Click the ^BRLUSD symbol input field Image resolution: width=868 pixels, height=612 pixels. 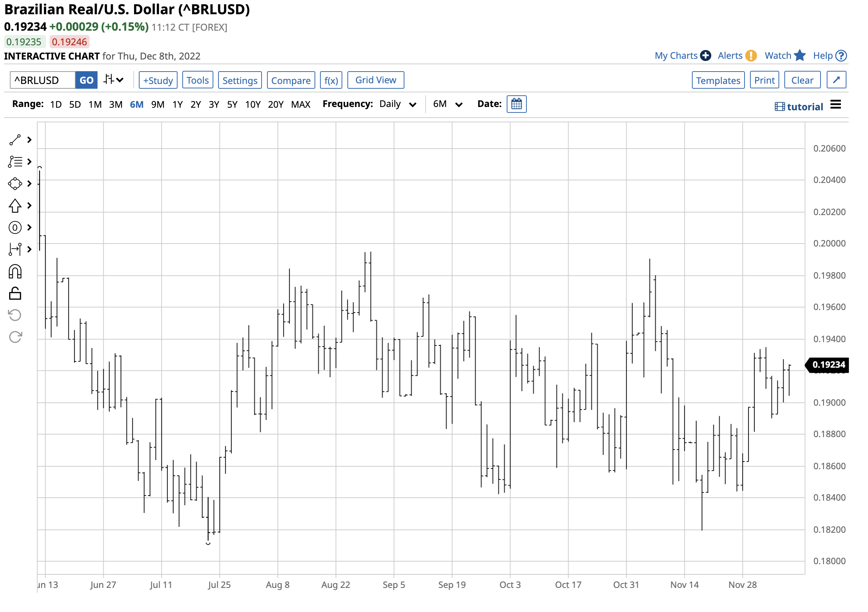coord(42,80)
